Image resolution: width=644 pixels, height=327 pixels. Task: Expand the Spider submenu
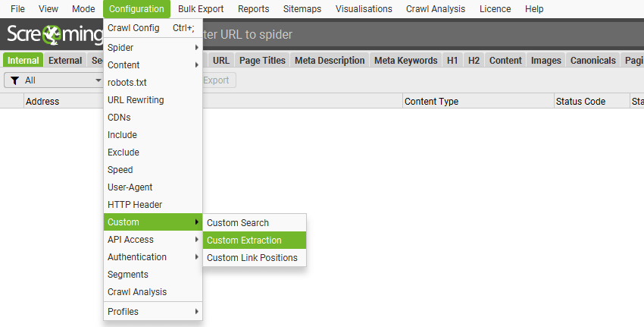pos(153,48)
